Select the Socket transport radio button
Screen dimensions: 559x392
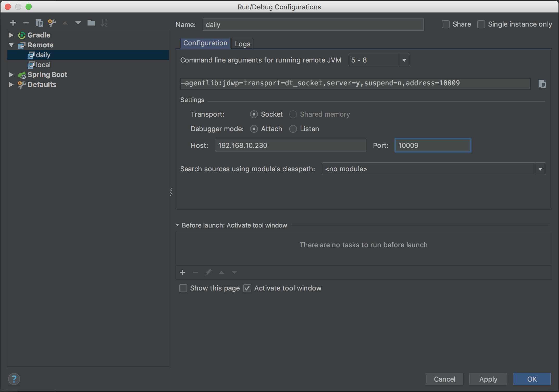pos(254,114)
